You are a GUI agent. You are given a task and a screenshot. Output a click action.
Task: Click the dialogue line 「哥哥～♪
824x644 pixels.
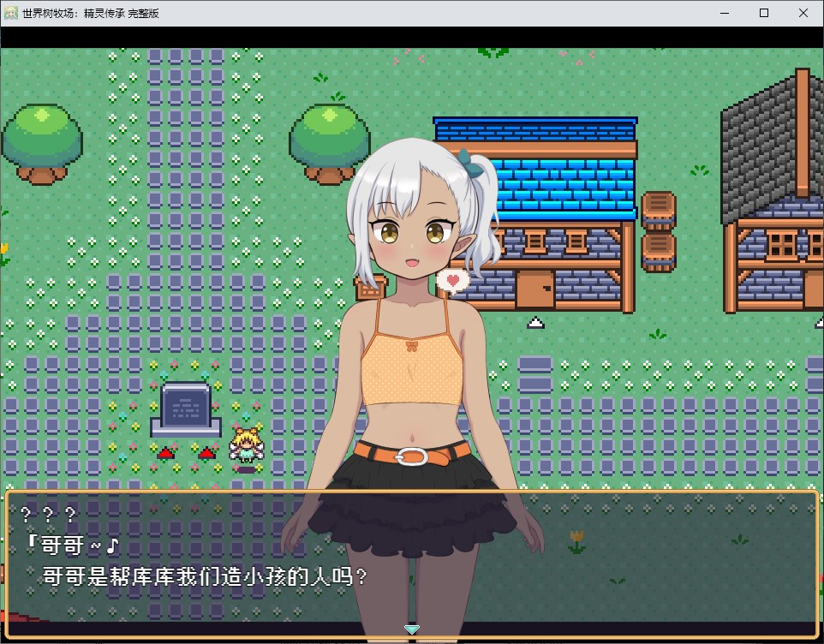73,546
